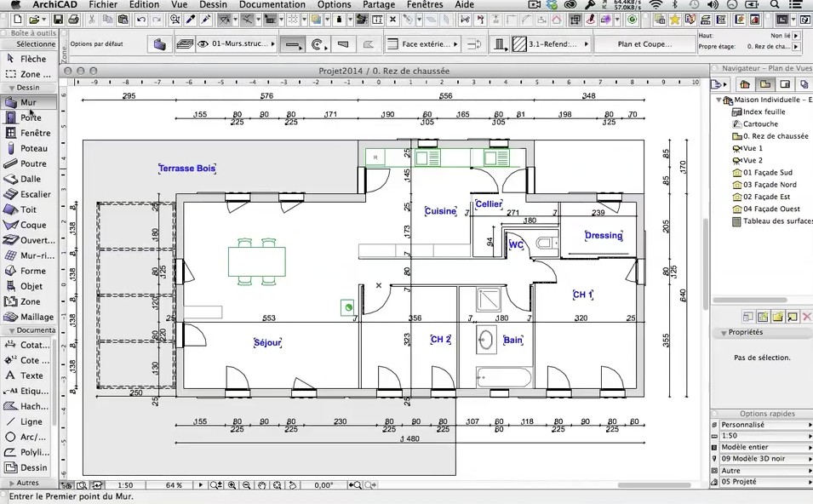The image size is (813, 504).
Task: Open the Tableau des surfaces item
Action: (x=771, y=221)
